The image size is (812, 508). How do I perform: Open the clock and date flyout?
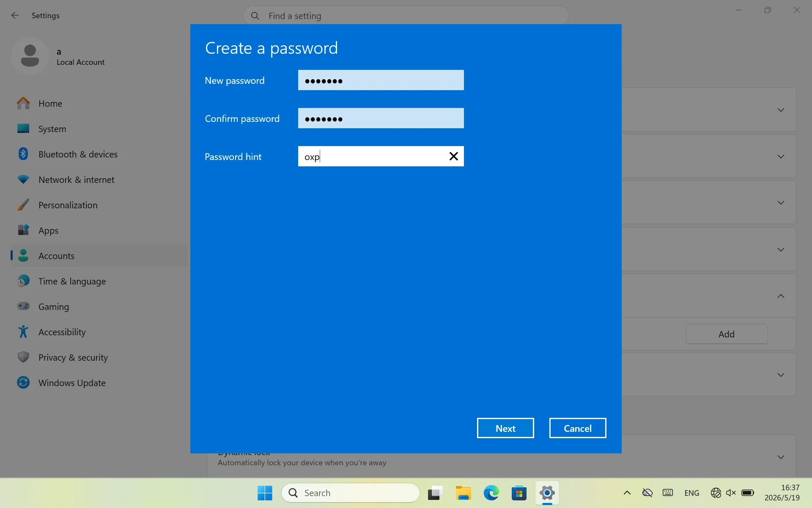click(x=782, y=493)
